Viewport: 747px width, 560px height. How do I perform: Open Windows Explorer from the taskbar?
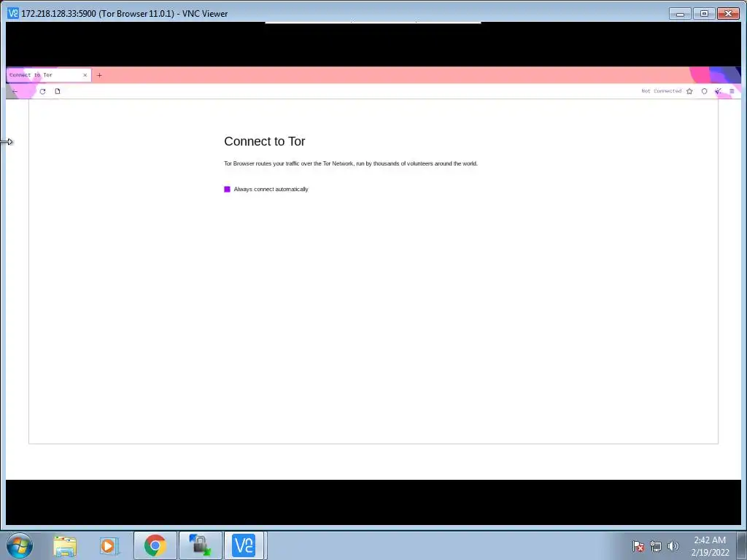tap(65, 545)
